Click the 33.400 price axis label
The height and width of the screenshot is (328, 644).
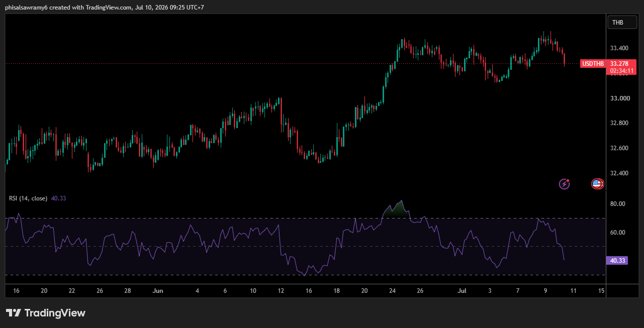click(619, 48)
